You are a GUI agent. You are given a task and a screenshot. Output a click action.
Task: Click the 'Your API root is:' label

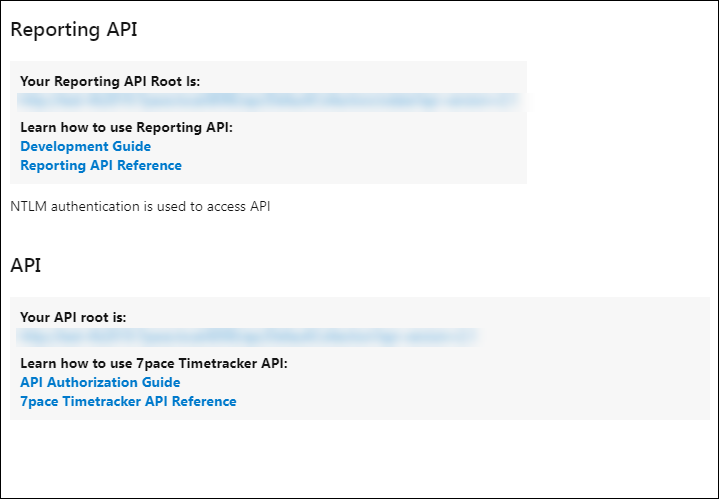(73, 317)
